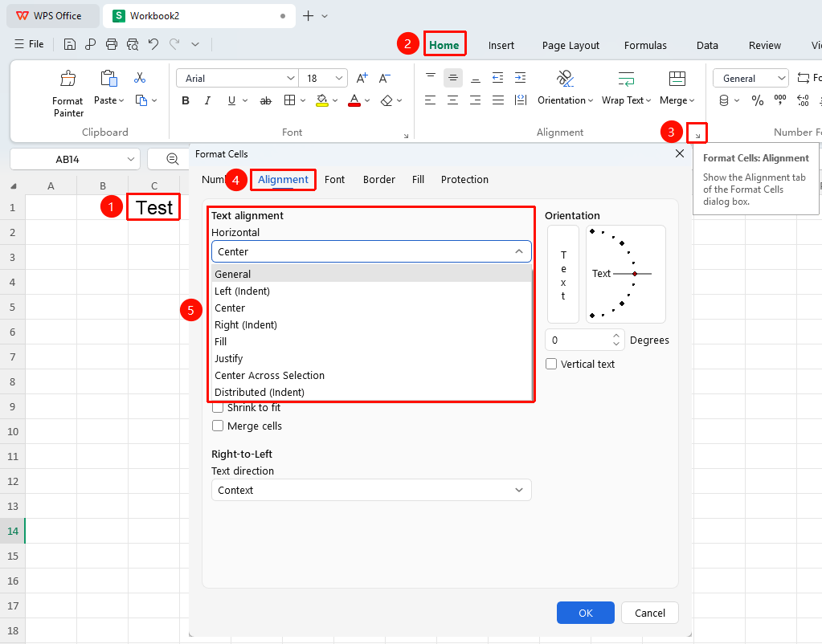This screenshot has height=644, width=822.
Task: Click the Undo arrow icon
Action: [153, 44]
